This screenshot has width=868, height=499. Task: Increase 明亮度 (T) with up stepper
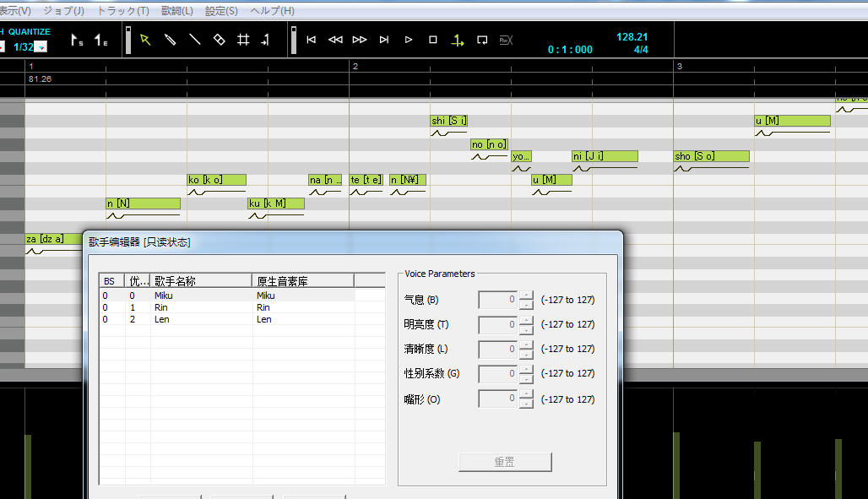[x=526, y=320]
